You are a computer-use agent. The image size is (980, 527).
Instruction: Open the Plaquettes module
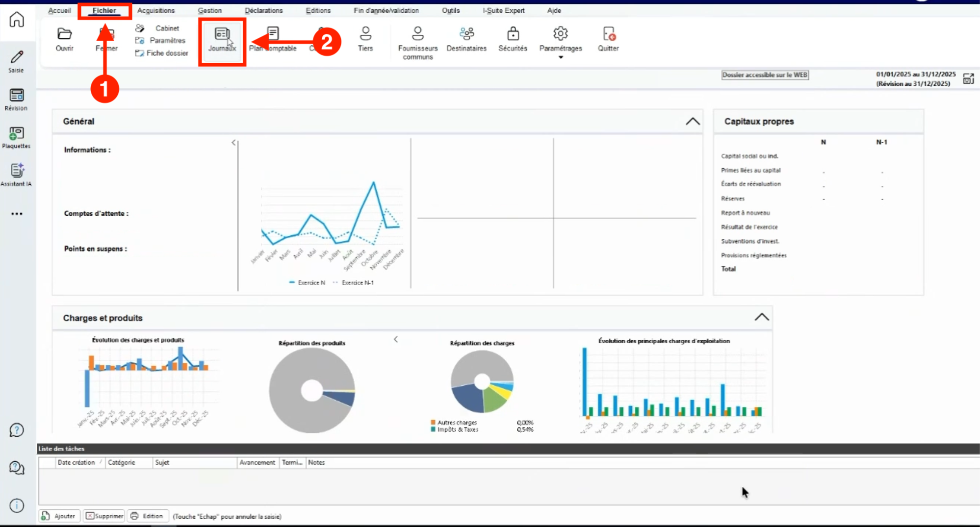click(16, 138)
